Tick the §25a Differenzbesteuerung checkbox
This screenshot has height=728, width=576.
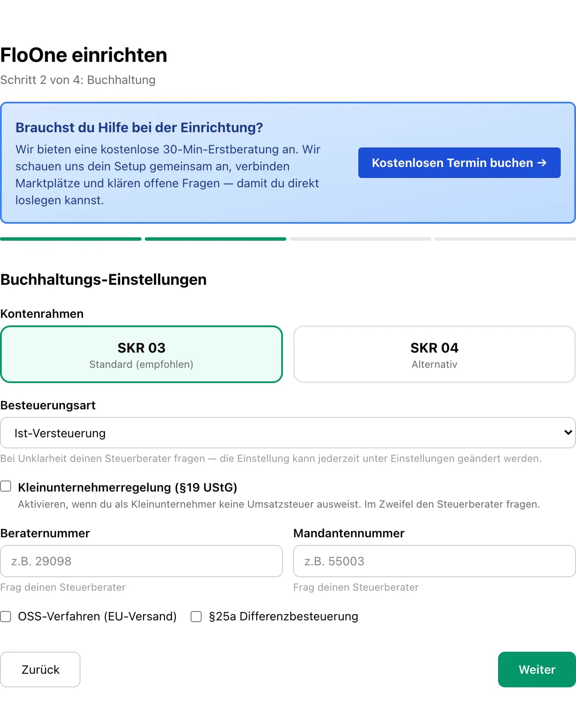click(x=196, y=617)
